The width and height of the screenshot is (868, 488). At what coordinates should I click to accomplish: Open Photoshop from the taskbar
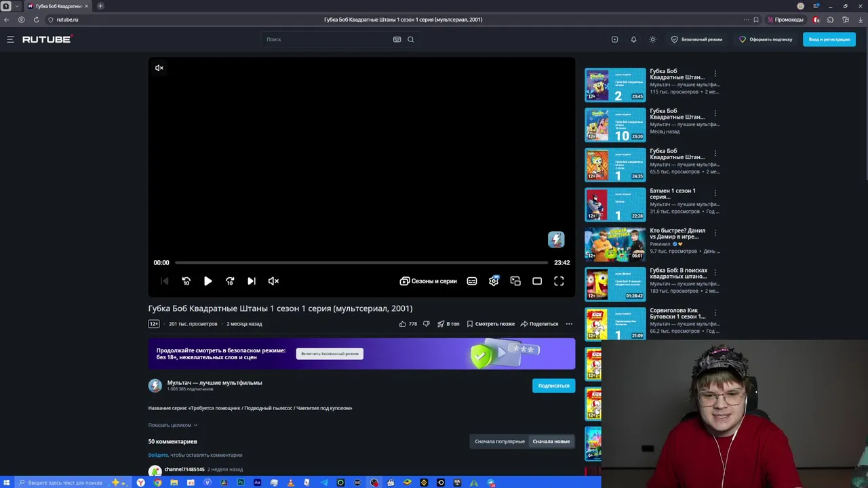241,483
